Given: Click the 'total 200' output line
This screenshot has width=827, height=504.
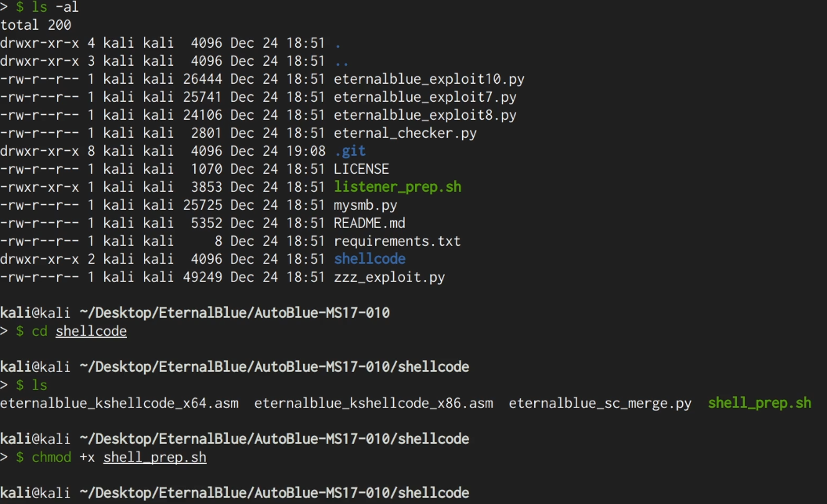Looking at the screenshot, I should click(35, 25).
